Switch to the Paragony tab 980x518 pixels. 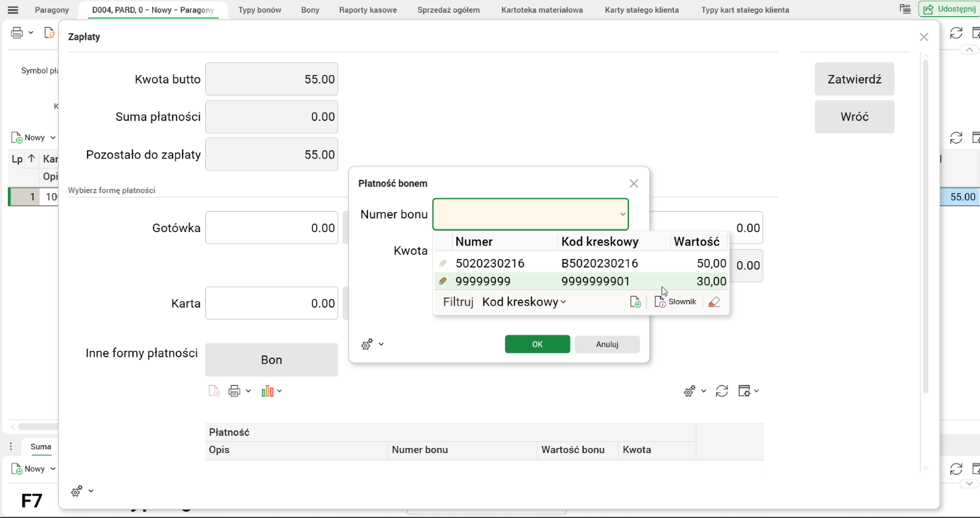coord(52,10)
